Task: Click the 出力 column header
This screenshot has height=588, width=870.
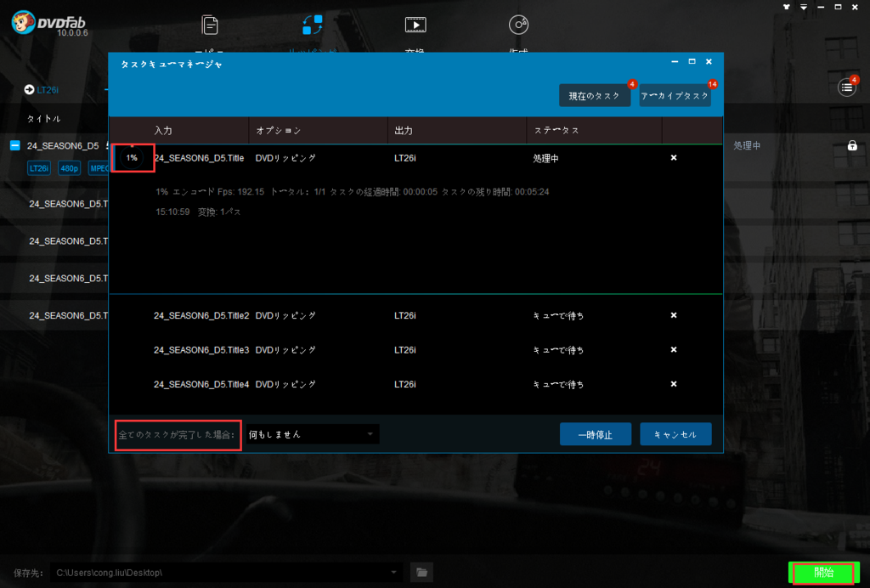Action: 404,130
